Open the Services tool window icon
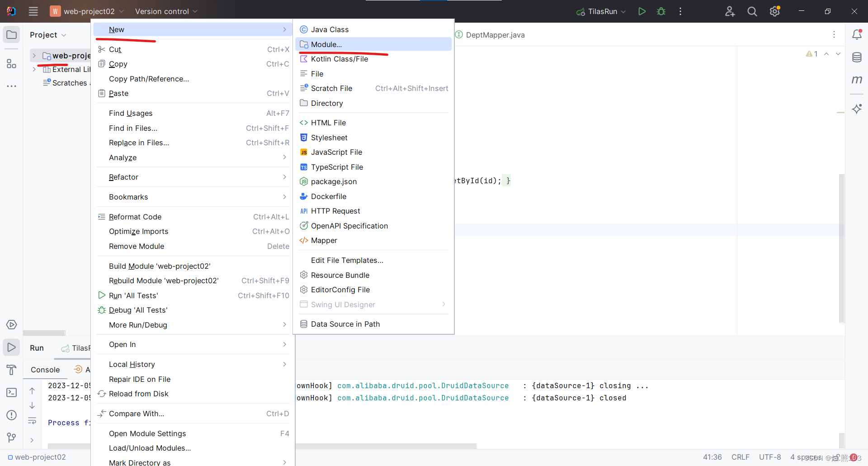This screenshot has height=466, width=868. pos(11,325)
